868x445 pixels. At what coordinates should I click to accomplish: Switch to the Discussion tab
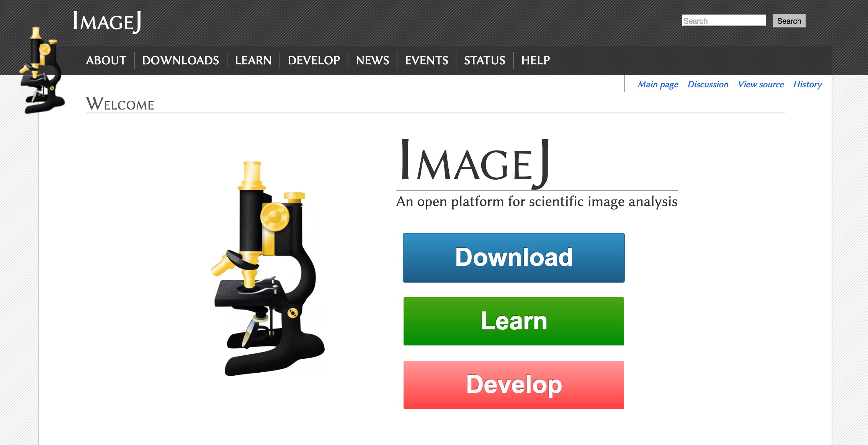pyautogui.click(x=708, y=84)
